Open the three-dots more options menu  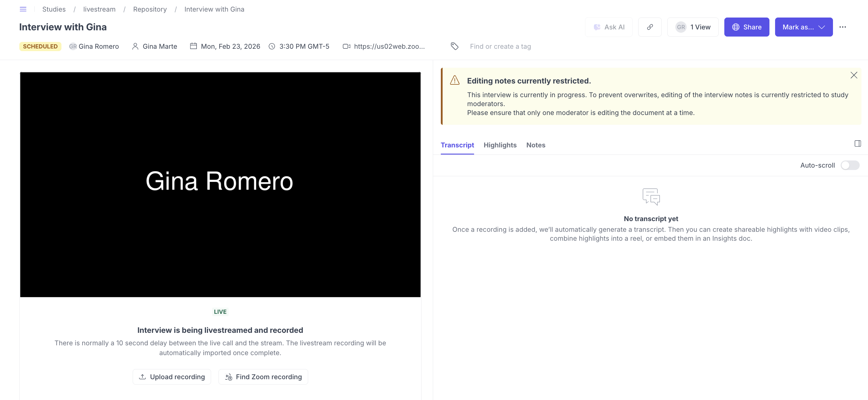click(x=842, y=27)
